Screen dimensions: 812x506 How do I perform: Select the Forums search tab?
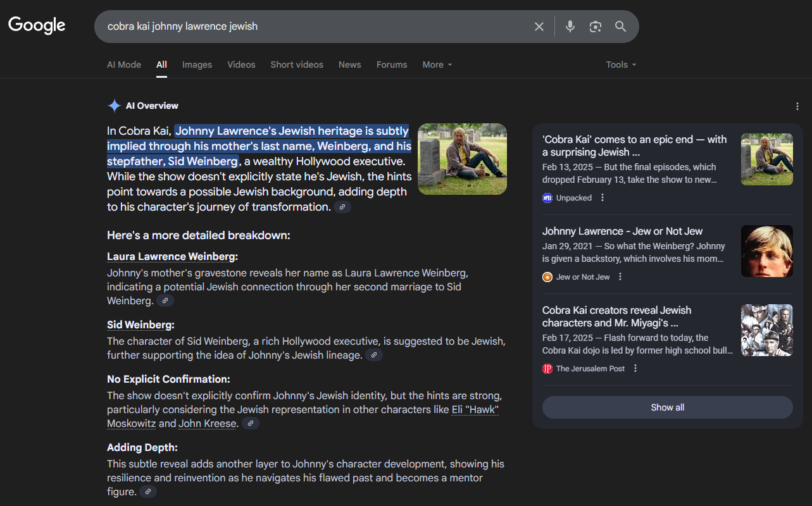point(392,65)
